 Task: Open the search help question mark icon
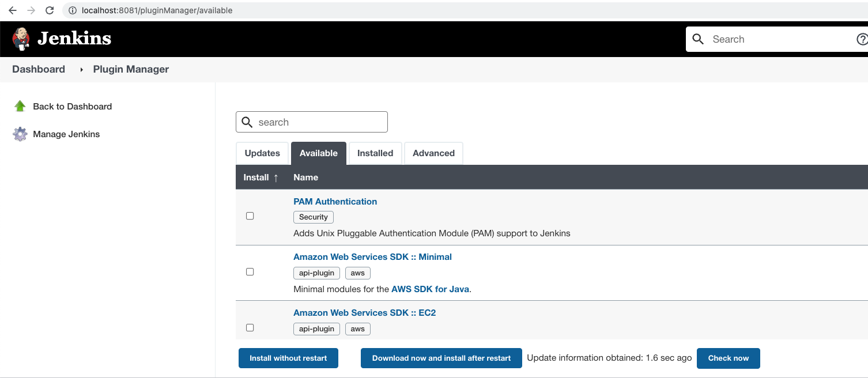862,39
